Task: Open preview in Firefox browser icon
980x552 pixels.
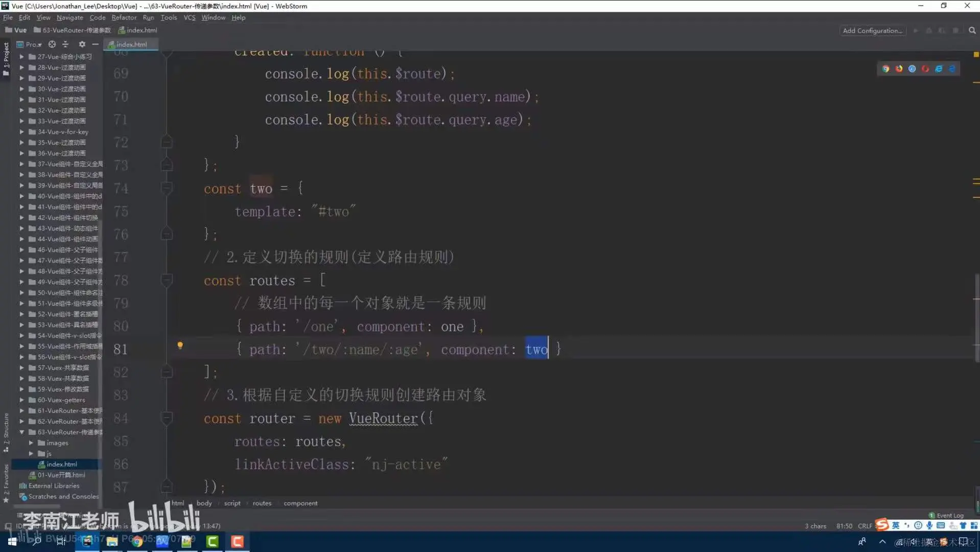Action: 899,68
